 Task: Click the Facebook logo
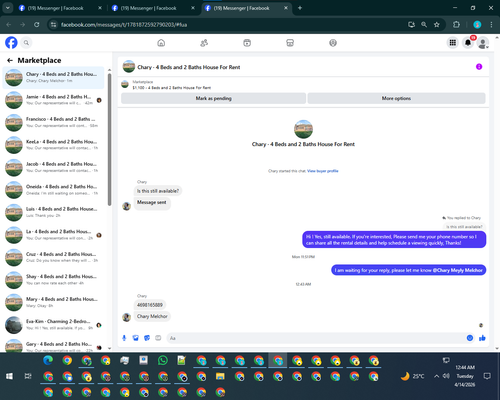(11, 43)
